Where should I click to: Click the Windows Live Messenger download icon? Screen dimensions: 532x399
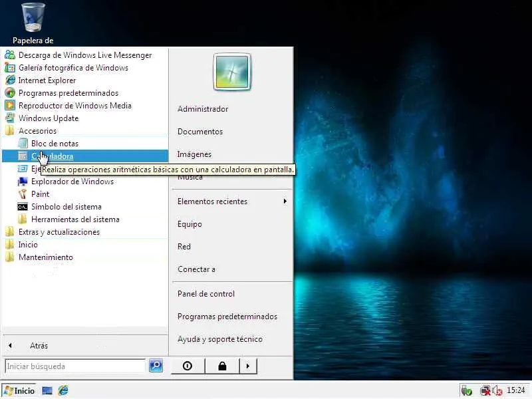10,55
